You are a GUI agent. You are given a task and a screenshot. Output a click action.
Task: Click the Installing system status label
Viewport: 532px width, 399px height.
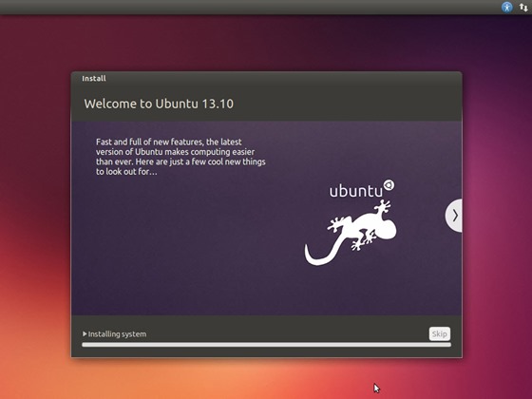tap(117, 334)
